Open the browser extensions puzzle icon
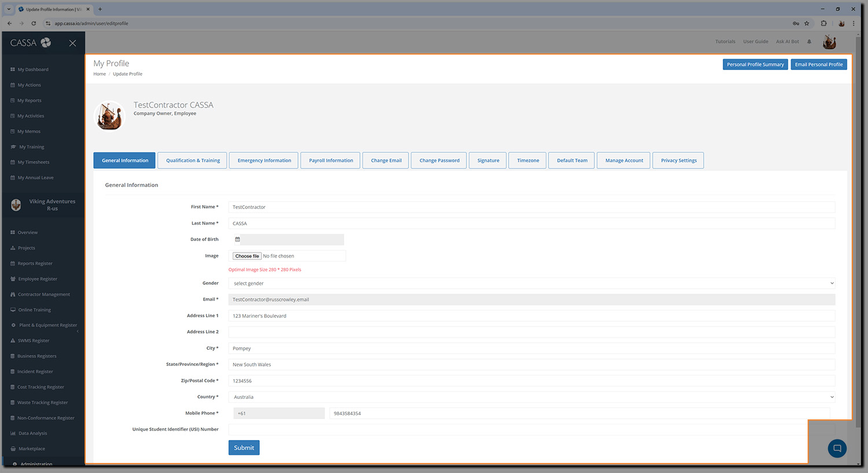The height and width of the screenshot is (473, 868). pyautogui.click(x=823, y=23)
